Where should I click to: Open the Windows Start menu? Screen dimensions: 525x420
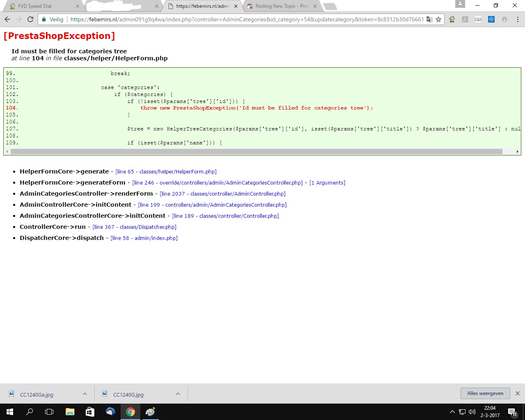point(10,412)
